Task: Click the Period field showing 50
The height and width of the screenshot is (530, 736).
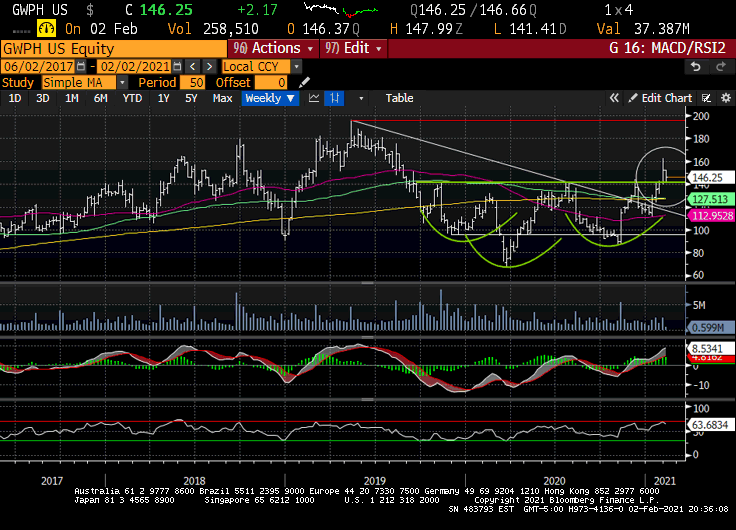Action: pyautogui.click(x=192, y=83)
